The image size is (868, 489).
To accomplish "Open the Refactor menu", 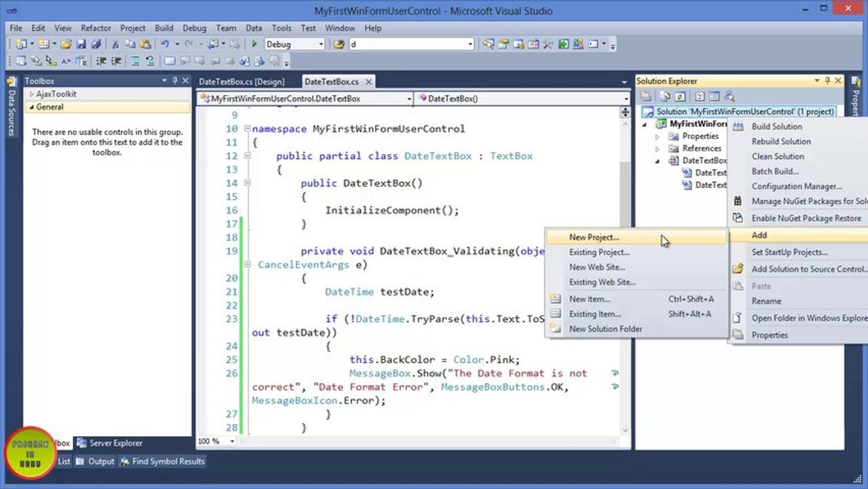I will [x=96, y=28].
